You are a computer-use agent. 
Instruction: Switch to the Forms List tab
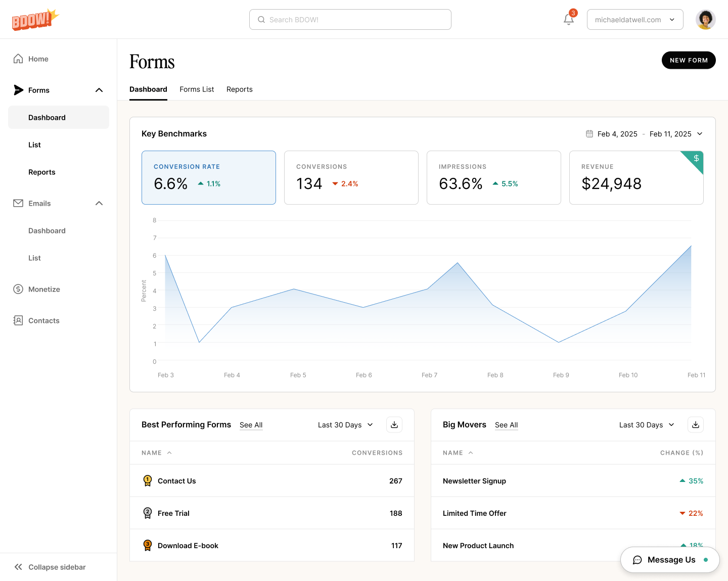pyautogui.click(x=197, y=89)
